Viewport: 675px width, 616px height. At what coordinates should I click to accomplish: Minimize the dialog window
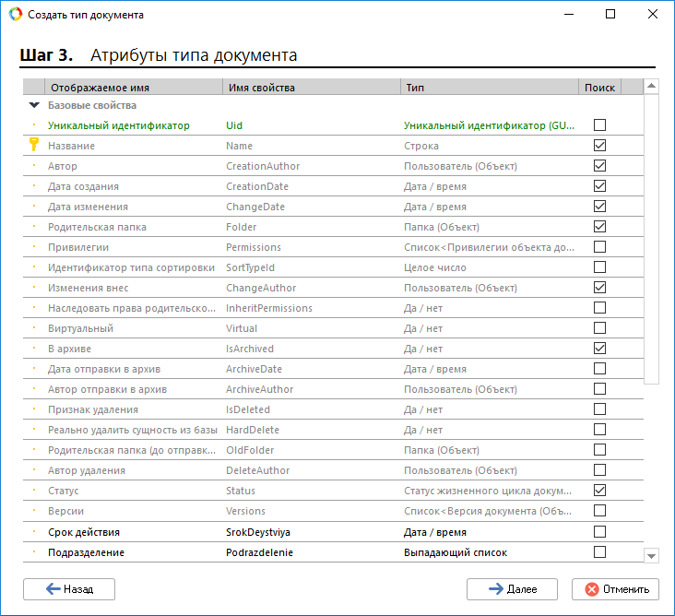pos(568,15)
